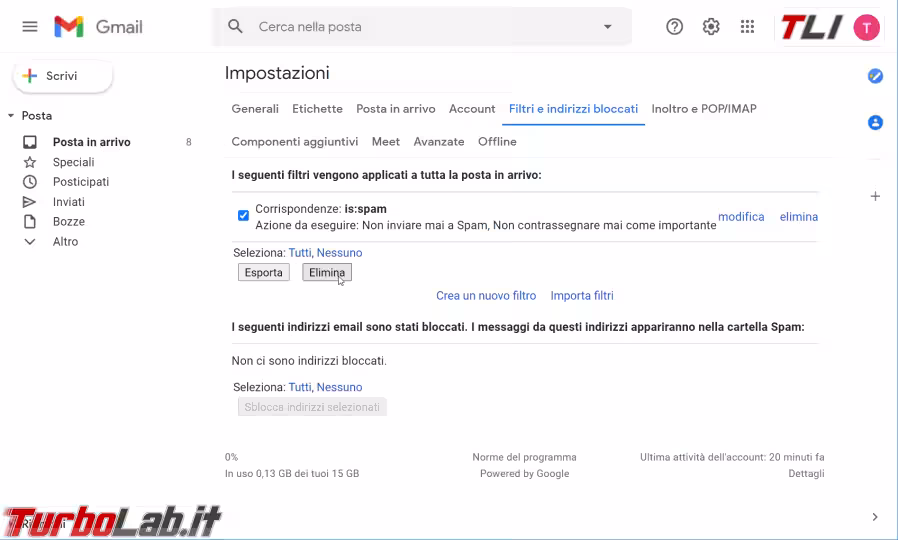Click the account avatar with letter T

[x=867, y=28]
